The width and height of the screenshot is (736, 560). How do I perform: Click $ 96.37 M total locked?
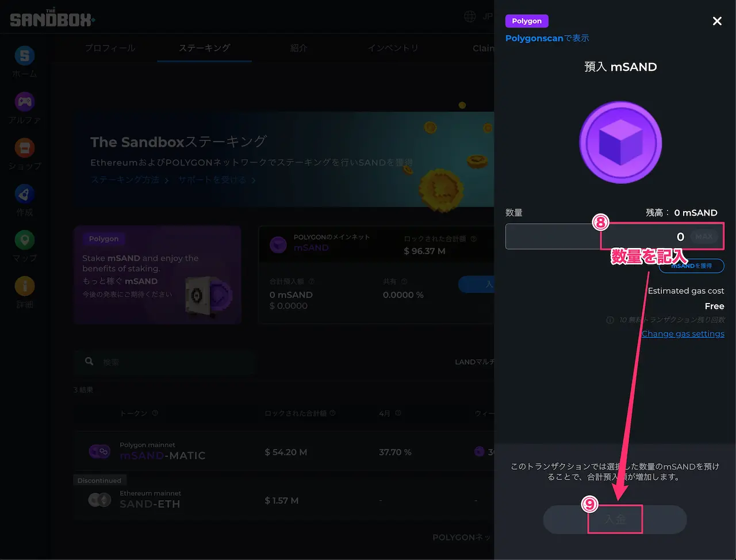(x=424, y=251)
